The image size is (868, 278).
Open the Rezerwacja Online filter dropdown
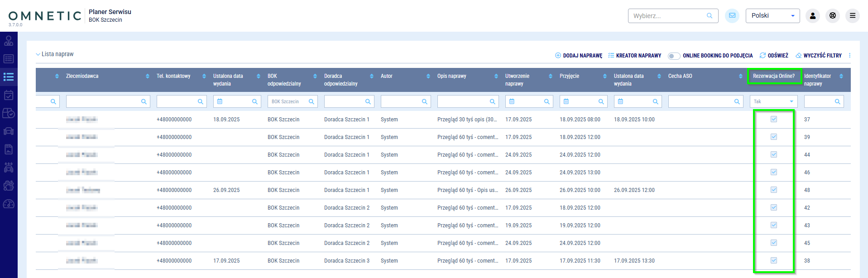(773, 101)
